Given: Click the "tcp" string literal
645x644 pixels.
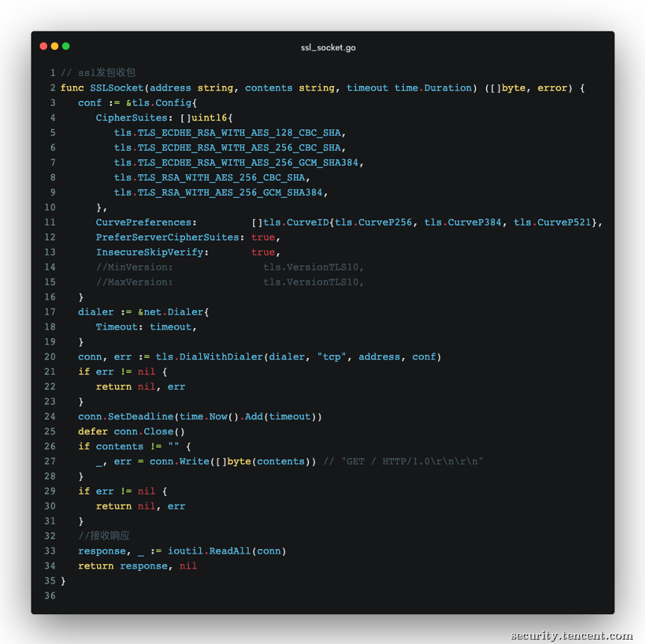Looking at the screenshot, I should click(331, 357).
